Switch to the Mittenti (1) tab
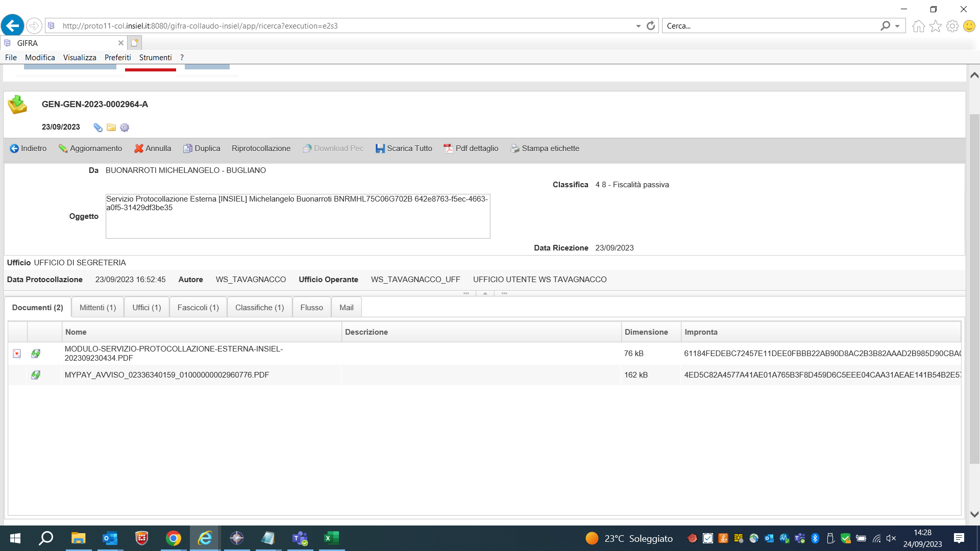This screenshot has width=980, height=551. tap(97, 308)
